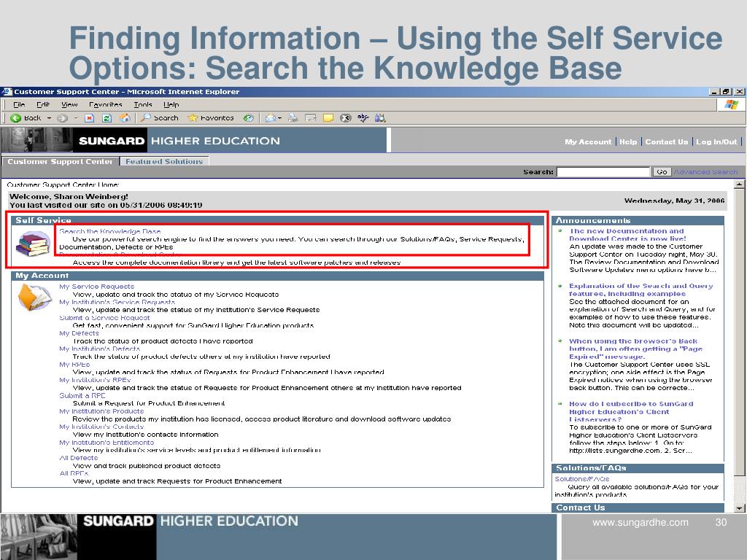
Task: Click the Internet Explorer page icon in the title bar
Action: click(x=7, y=91)
